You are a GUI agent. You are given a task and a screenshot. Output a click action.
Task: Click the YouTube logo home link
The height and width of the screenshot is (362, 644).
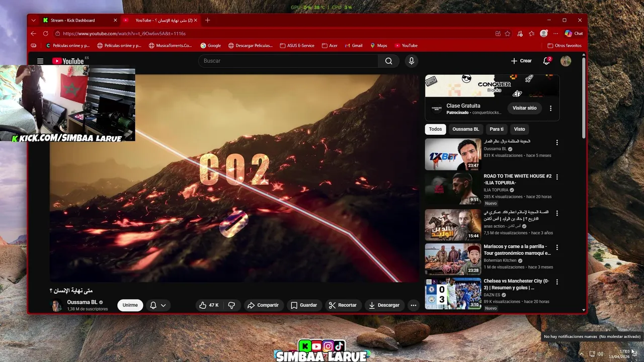[68, 61]
